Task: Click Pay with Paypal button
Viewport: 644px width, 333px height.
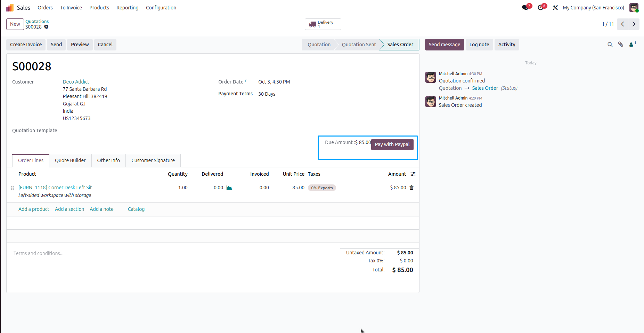Action: coord(392,144)
